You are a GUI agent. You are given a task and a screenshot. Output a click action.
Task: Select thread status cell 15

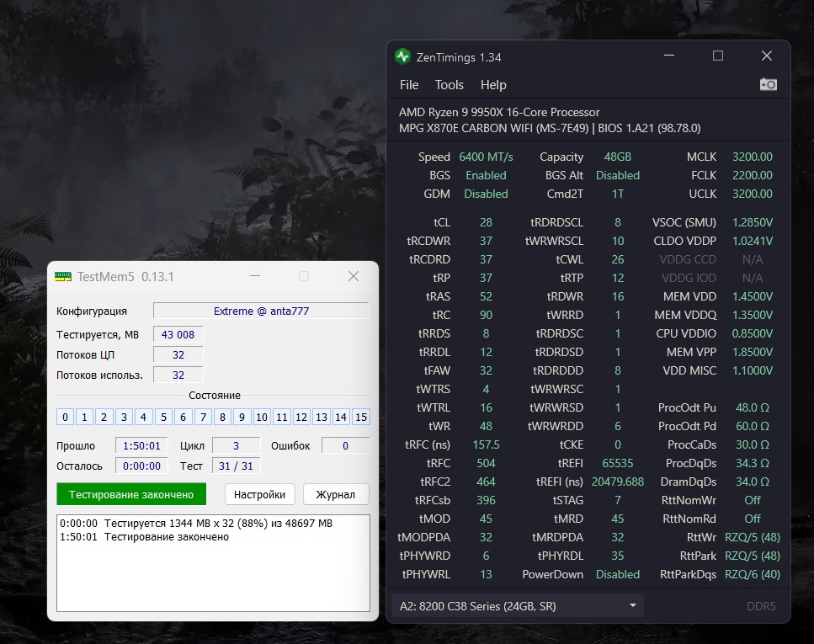361,417
